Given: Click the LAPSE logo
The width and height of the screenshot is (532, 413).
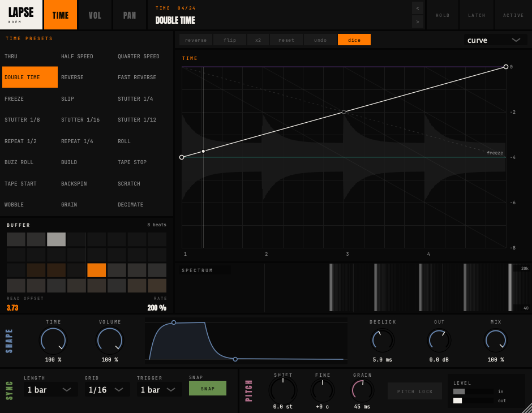Looking at the screenshot, I should coord(21,15).
